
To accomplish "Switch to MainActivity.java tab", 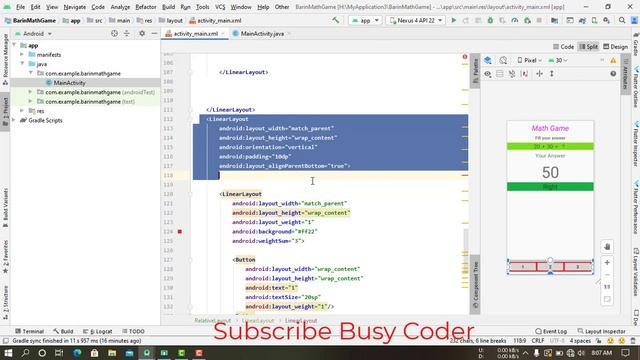I will pyautogui.click(x=262, y=33).
